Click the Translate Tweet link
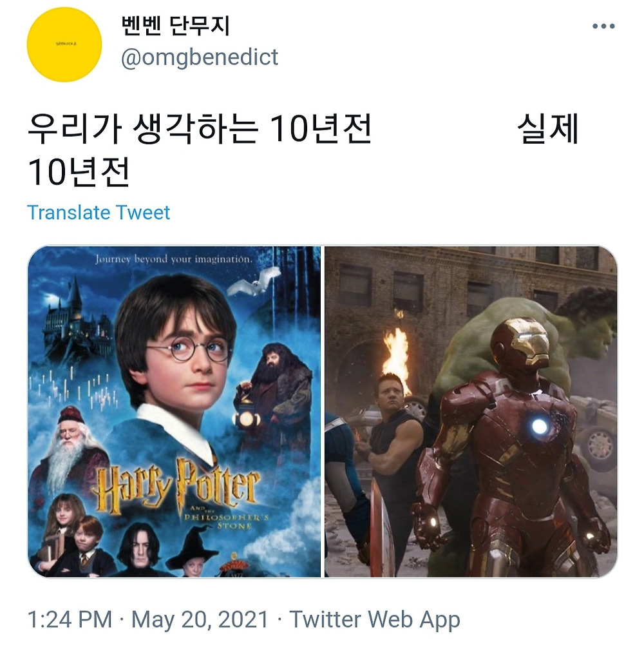The height and width of the screenshot is (658, 644). (99, 212)
